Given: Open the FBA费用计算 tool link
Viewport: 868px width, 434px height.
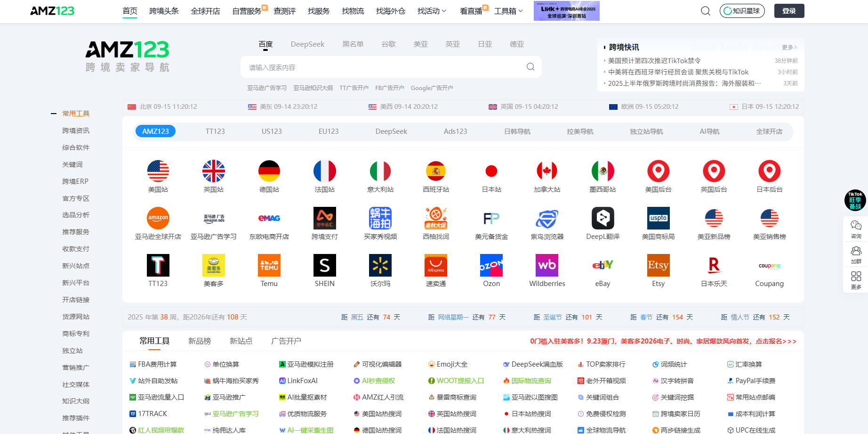Looking at the screenshot, I should tap(153, 364).
